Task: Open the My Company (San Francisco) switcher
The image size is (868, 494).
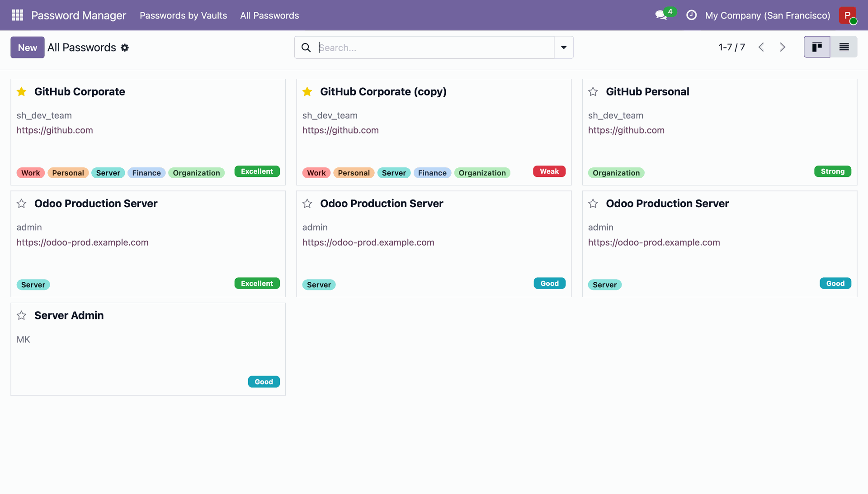Action: coord(768,15)
